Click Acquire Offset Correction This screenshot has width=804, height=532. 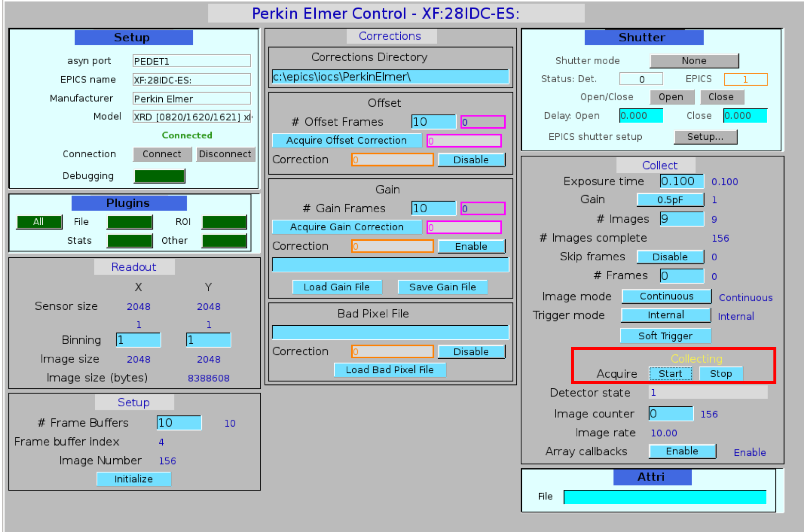(347, 140)
